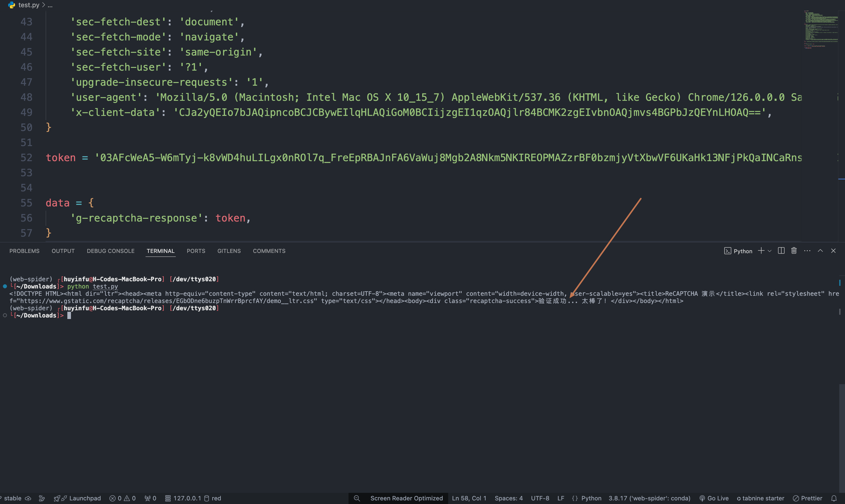
Task: Open the terminal launch profile dropdown arrow
Action: coord(769,251)
